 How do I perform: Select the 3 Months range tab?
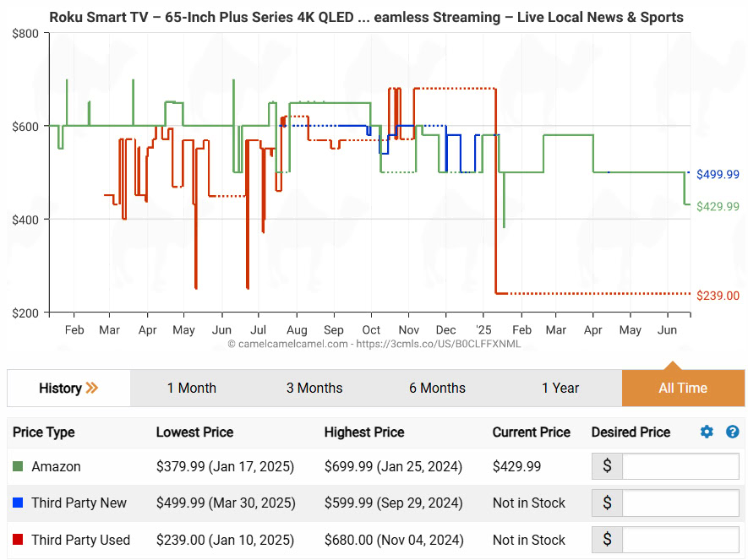tap(314, 389)
